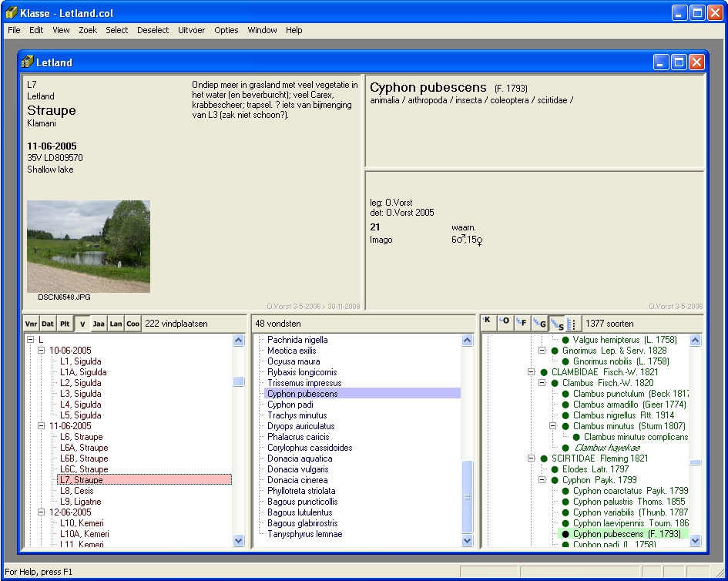The image size is (728, 581).
Task: Collapse the CLAMBIDAE family node
Action: coord(532,372)
